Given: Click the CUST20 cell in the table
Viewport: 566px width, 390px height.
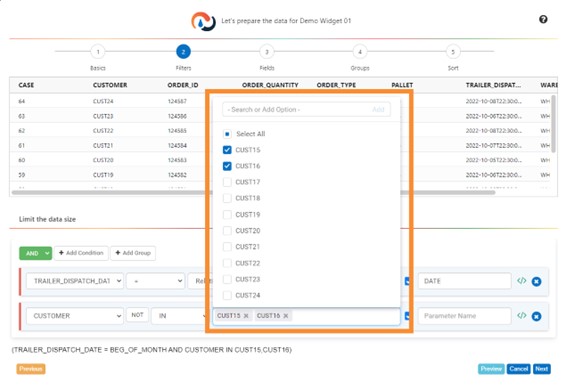Looking at the screenshot, I should coord(103,160).
